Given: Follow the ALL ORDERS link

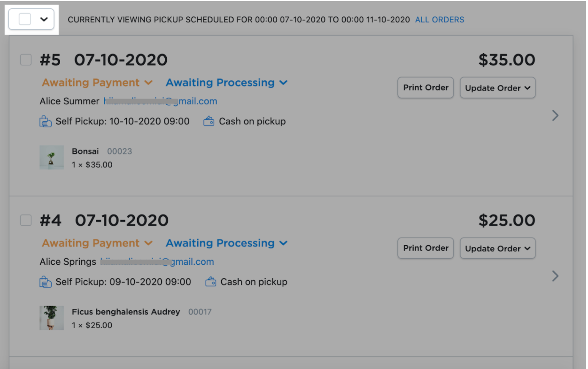Looking at the screenshot, I should (440, 20).
